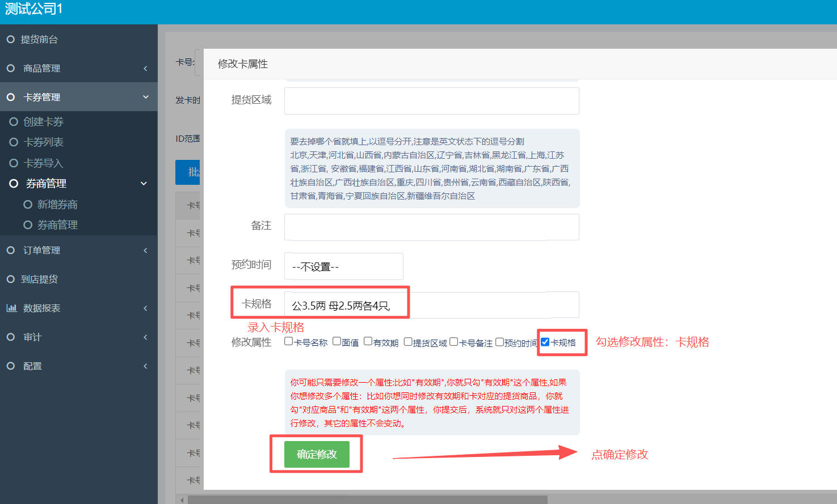837x504 pixels.
Task: Uncheck the 卡规格 checkbox
Action: coord(545,342)
